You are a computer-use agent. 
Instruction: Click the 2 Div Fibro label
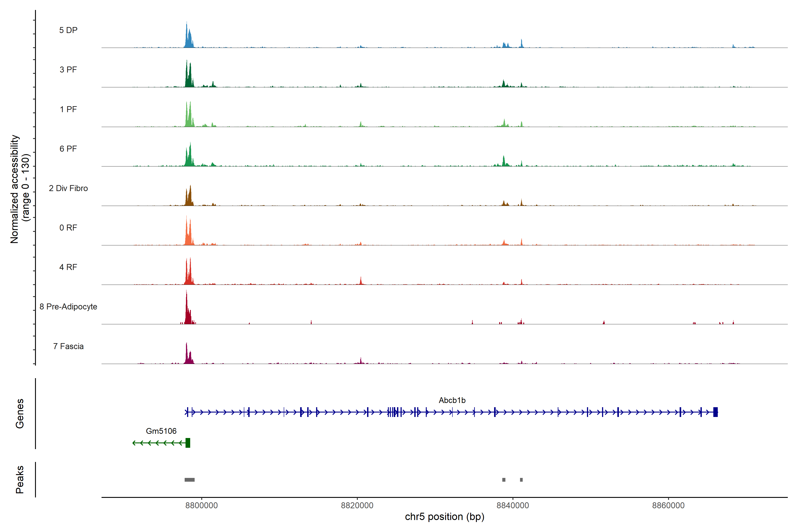(x=68, y=188)
